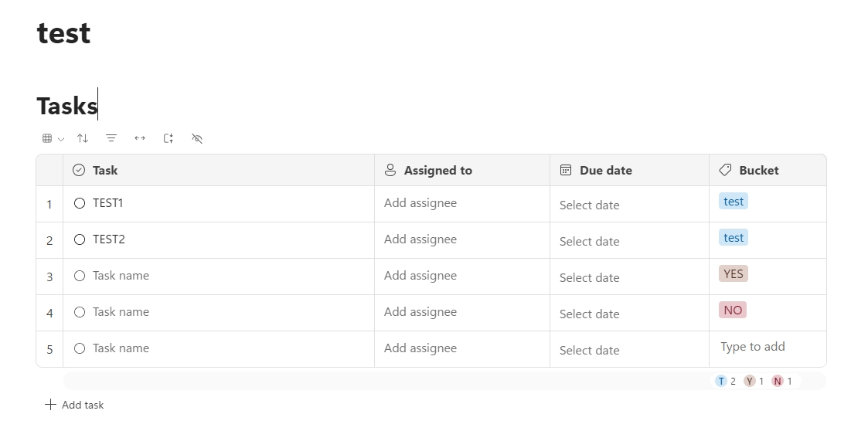Open the sort options icon
This screenshot has width=868, height=431.
tap(83, 138)
